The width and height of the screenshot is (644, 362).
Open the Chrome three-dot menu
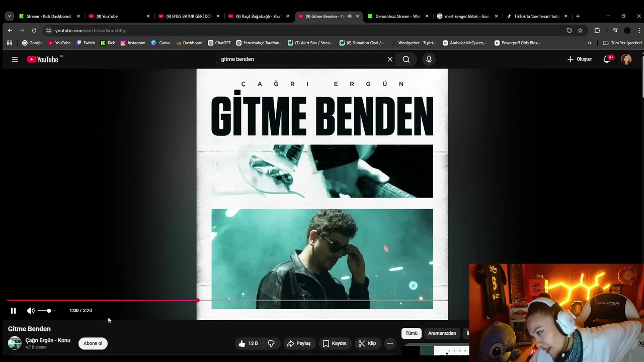[639, 30]
